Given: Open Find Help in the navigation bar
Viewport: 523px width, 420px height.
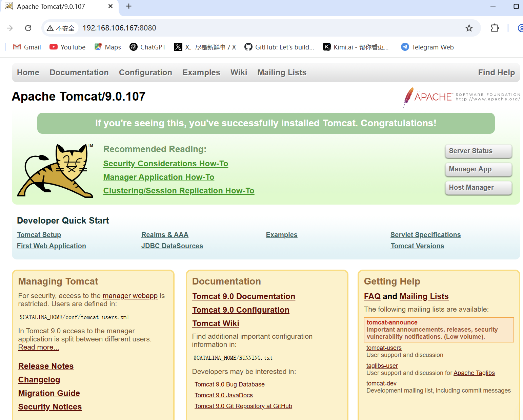Looking at the screenshot, I should coord(496,72).
